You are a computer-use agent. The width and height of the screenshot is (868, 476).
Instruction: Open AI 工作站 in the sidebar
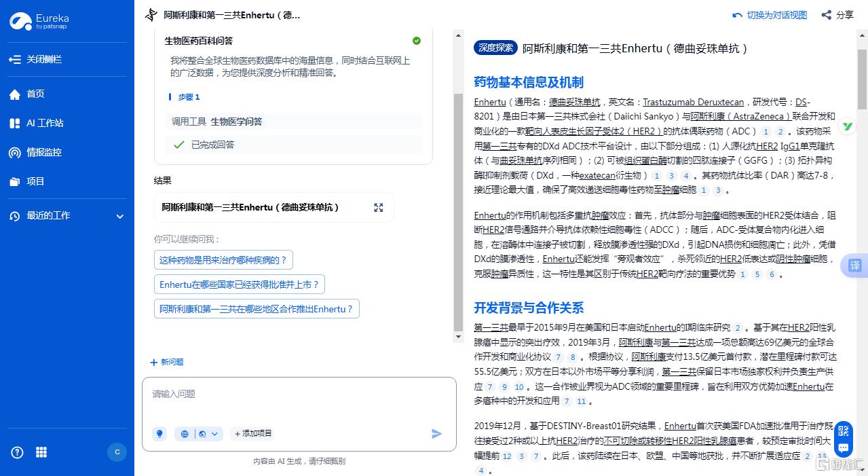(37, 123)
